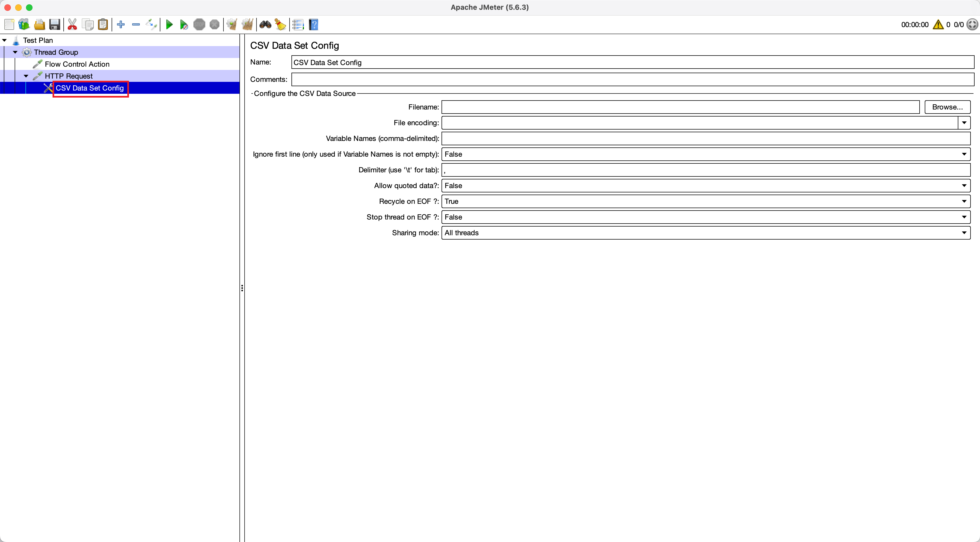Open the Recycle on EOF dropdown
Viewport: 980px width, 542px height.
click(706, 201)
